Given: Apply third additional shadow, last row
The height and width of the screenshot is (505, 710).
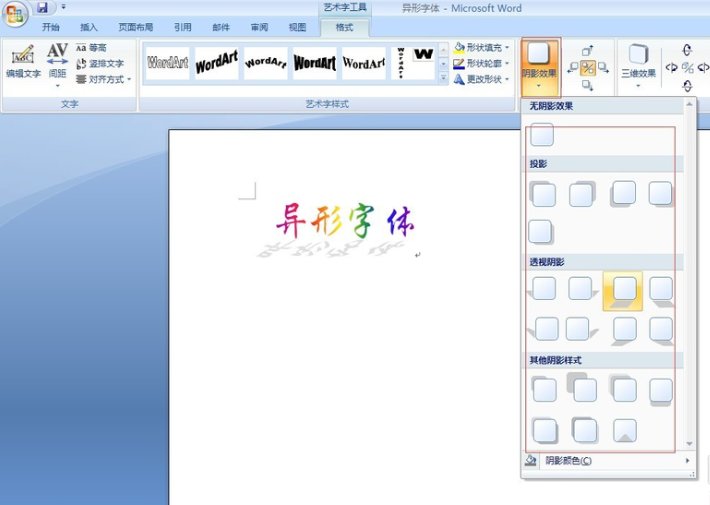Looking at the screenshot, I should click(x=625, y=430).
